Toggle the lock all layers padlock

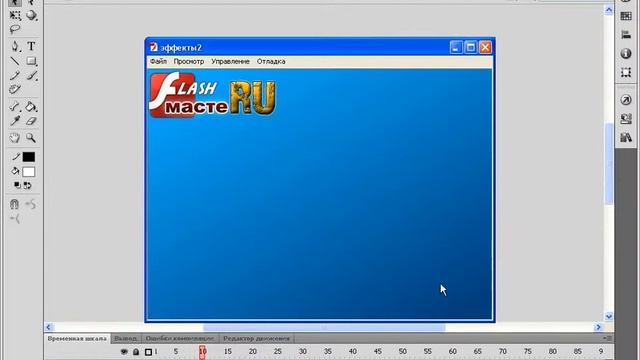(136, 352)
